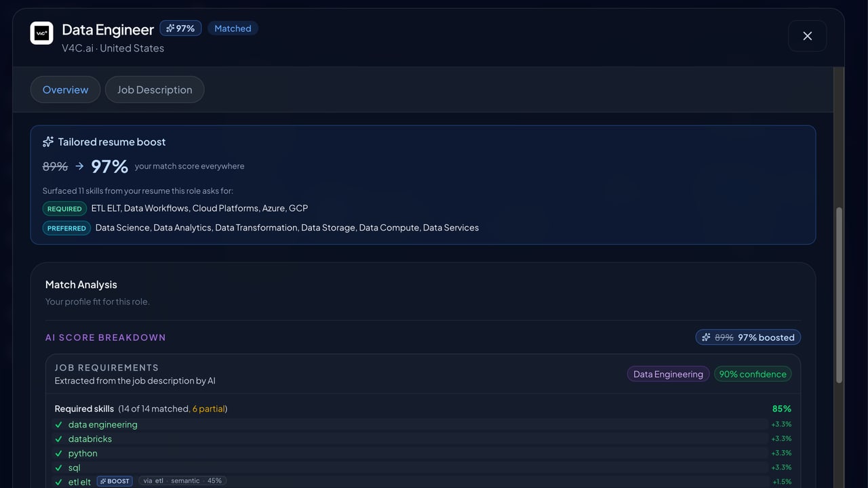
Task: Click the 'etl elt' skill name
Action: (x=79, y=482)
